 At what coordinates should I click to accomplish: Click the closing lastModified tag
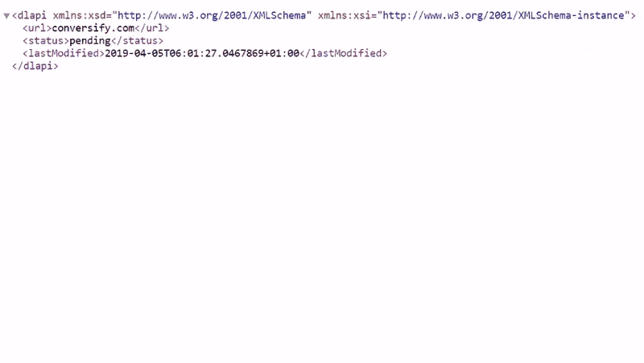344,53
